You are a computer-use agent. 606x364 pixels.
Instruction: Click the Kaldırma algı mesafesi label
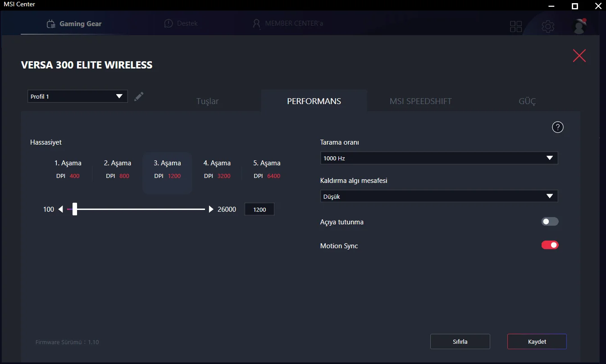pos(354,181)
